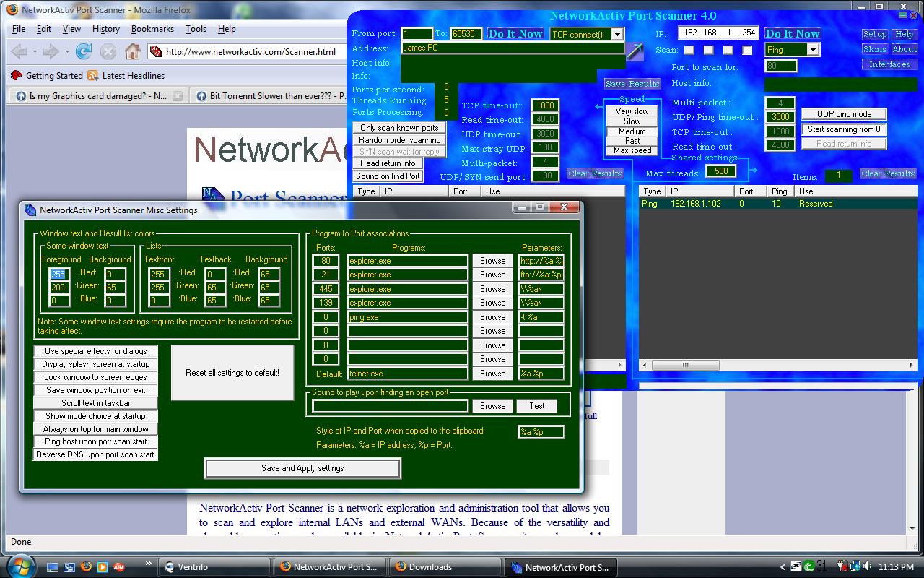924x578 pixels.
Task: Toggle Reverse DNS upon port scan start
Action: (95, 454)
